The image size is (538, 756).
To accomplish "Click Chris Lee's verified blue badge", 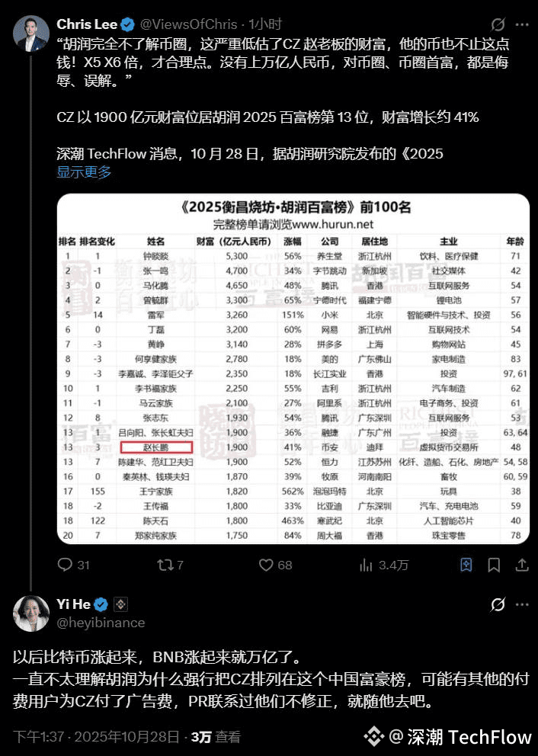I will pyautogui.click(x=127, y=24).
